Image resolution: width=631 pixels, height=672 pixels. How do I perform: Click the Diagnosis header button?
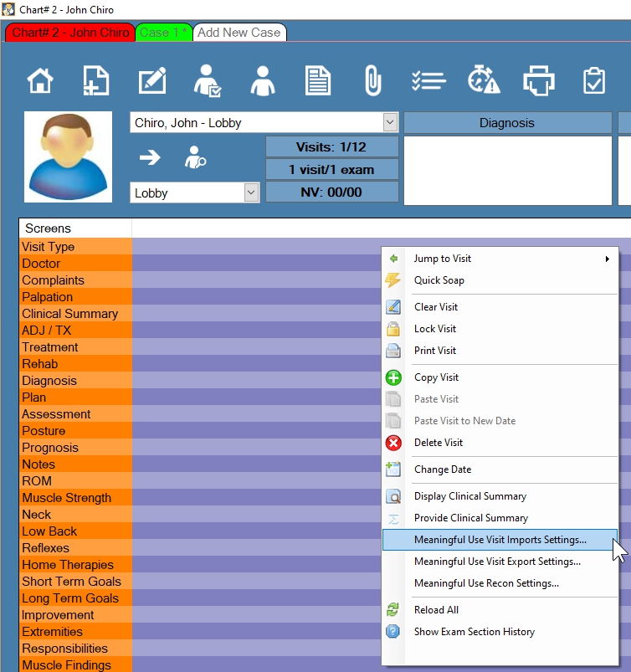click(506, 122)
